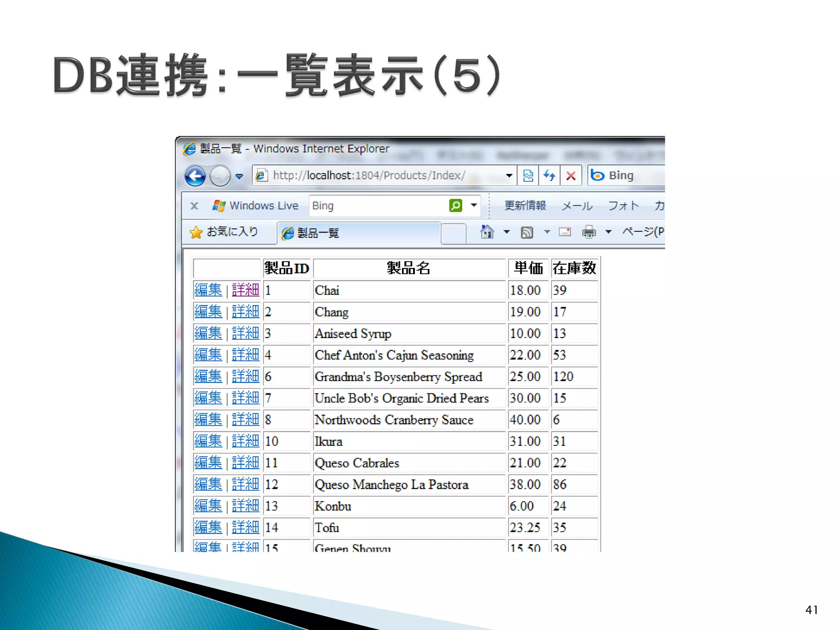Click the Forward navigation button
This screenshot has width=840, height=630.
click(x=220, y=176)
